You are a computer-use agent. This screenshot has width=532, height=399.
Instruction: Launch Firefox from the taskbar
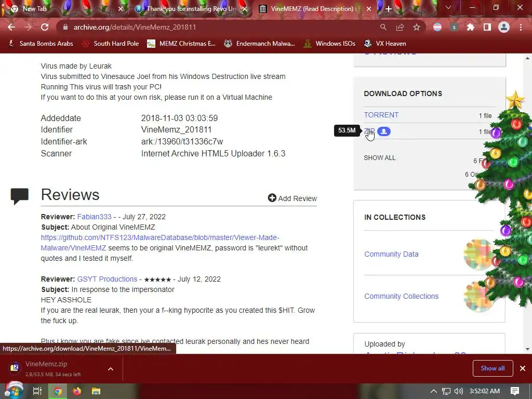pos(77,392)
